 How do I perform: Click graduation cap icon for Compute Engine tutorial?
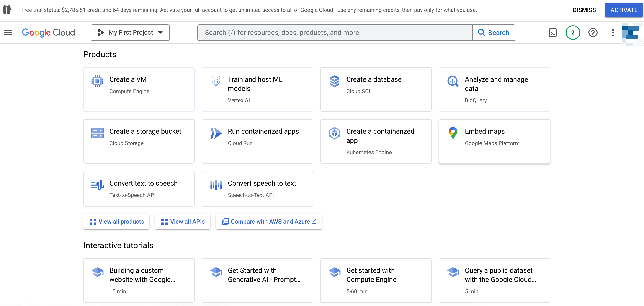pos(334,272)
